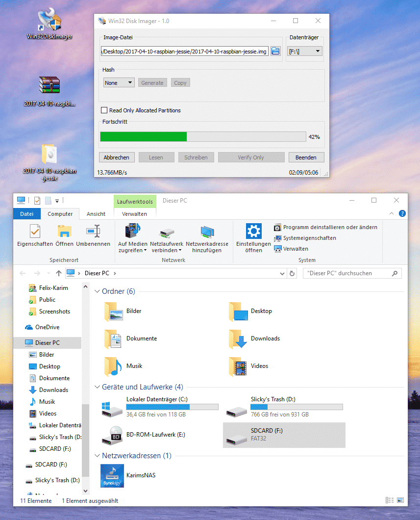Open the Datei menu tab

tap(27, 214)
